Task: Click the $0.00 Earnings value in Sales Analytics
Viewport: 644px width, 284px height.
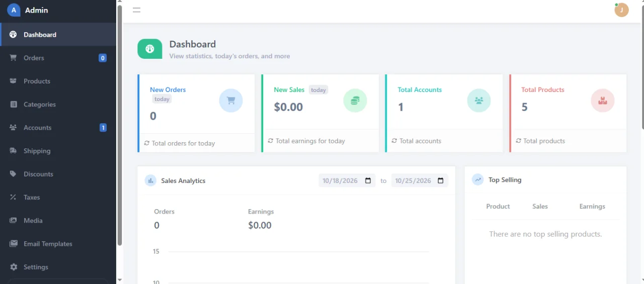Action: click(260, 225)
